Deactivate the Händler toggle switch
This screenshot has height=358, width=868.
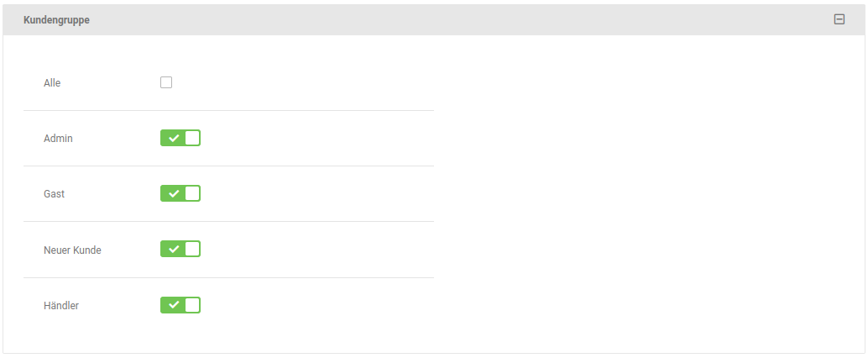pyautogui.click(x=180, y=305)
